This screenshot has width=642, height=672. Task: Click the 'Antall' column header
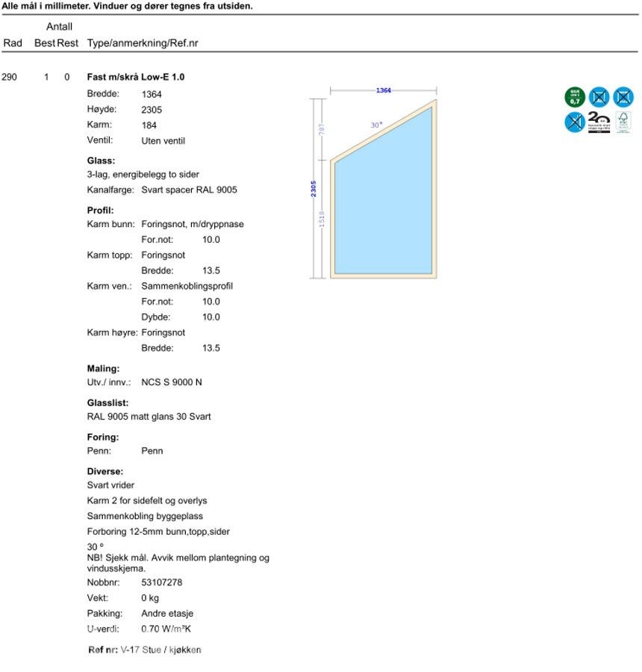[59, 27]
